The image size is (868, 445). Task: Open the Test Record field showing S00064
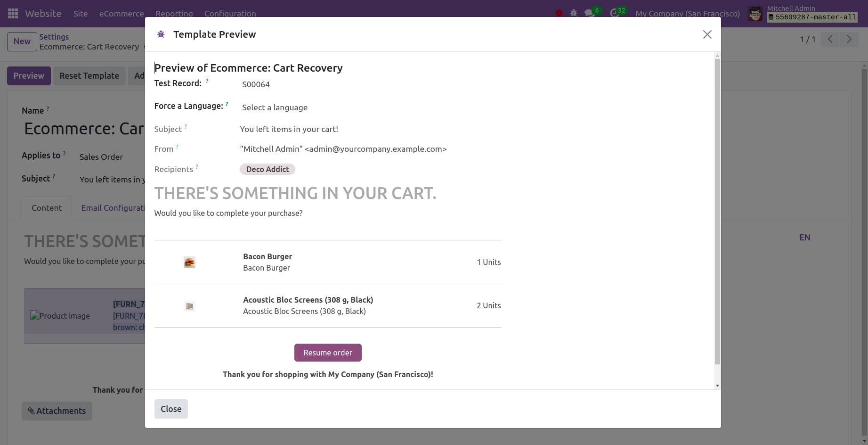256,84
